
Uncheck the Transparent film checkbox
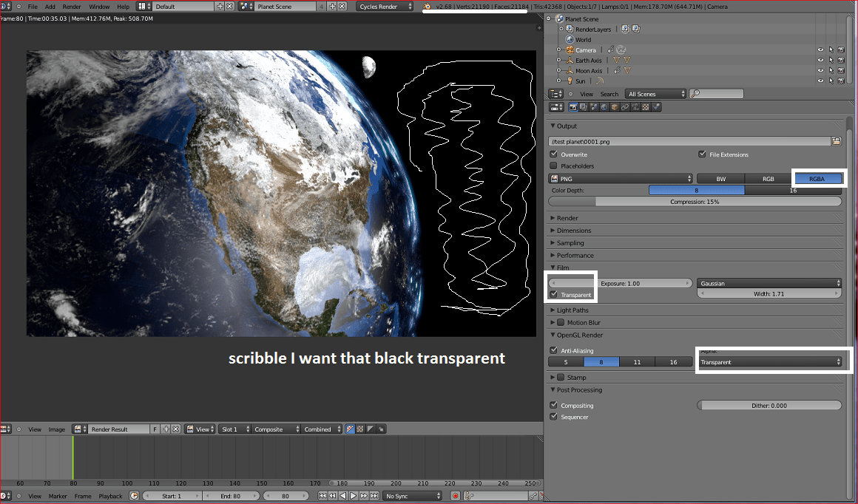tap(554, 295)
